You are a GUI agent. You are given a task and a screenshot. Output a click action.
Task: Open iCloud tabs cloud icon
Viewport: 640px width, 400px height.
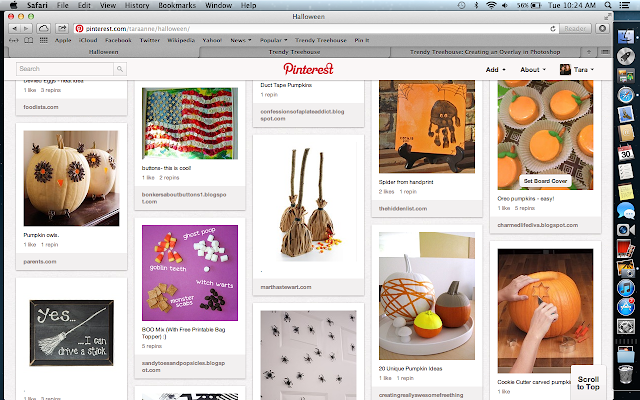[x=43, y=29]
